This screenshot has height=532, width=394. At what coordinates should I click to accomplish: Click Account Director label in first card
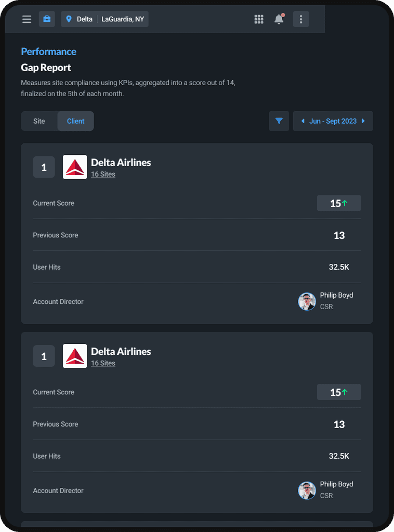point(58,302)
